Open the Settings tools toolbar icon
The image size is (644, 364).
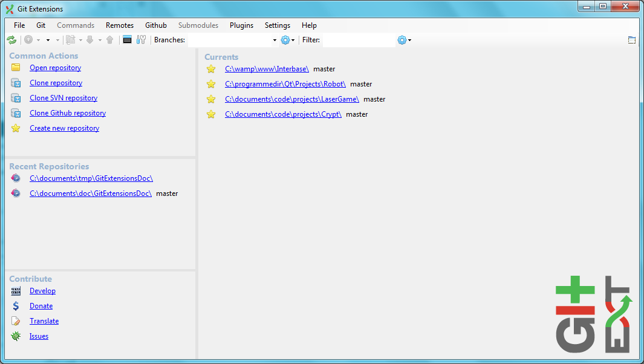(x=141, y=40)
